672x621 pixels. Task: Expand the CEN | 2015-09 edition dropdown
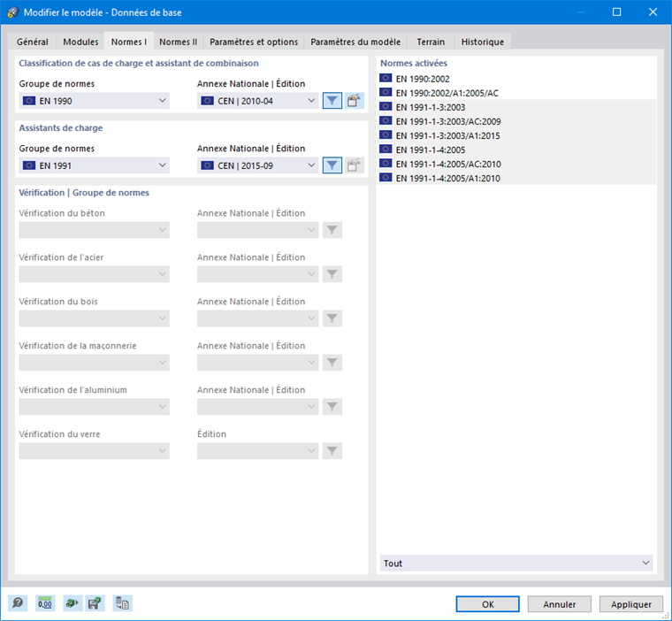tap(257, 165)
